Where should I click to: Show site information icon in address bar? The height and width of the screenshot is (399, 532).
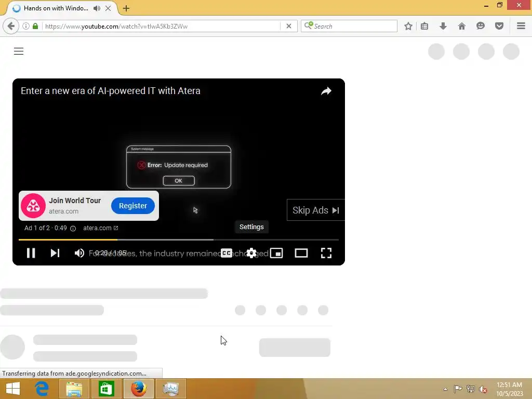[26, 26]
